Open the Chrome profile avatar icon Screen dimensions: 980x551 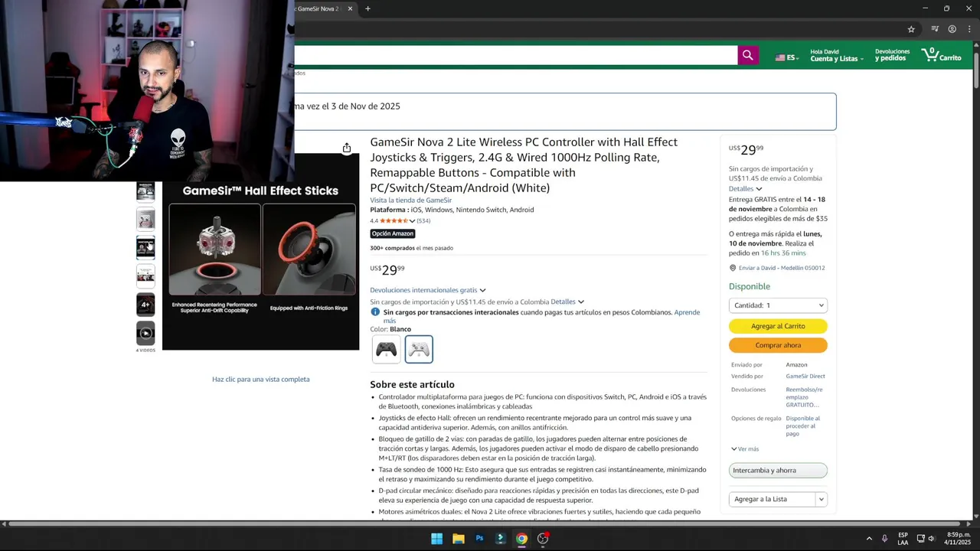tap(952, 29)
